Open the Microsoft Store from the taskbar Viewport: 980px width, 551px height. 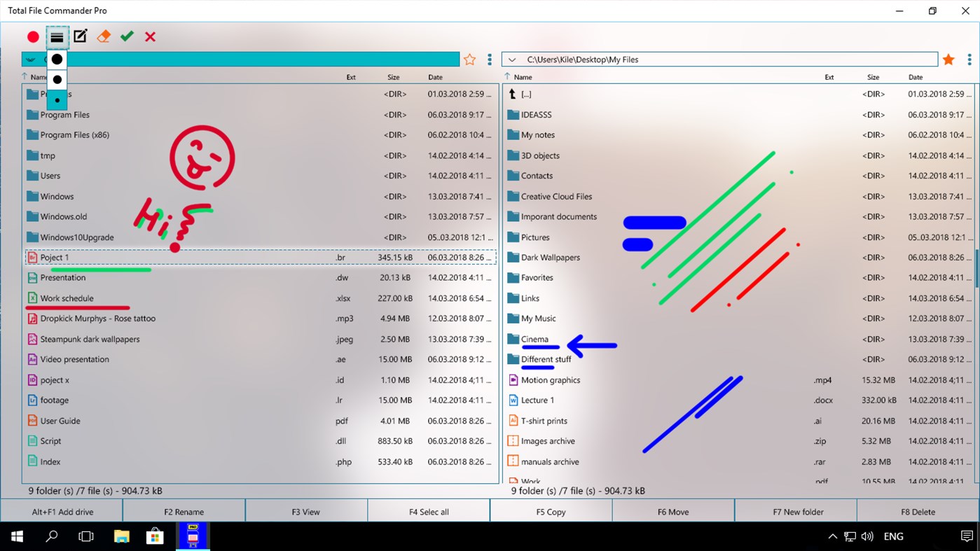155,536
